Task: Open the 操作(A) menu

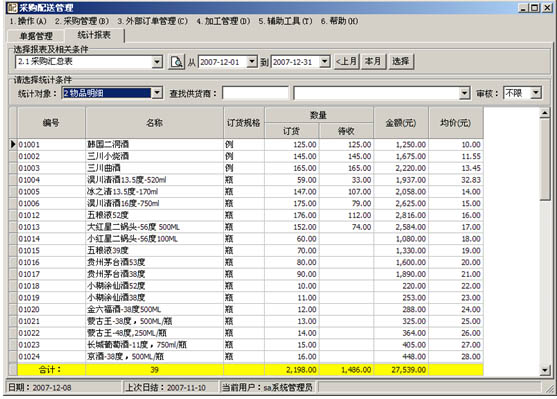Action: pyautogui.click(x=28, y=21)
